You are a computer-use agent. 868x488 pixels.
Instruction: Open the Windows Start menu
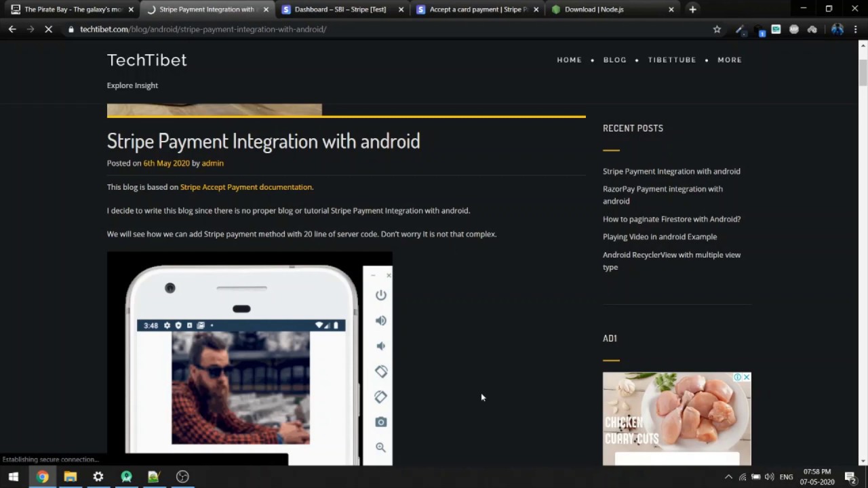coord(13,477)
